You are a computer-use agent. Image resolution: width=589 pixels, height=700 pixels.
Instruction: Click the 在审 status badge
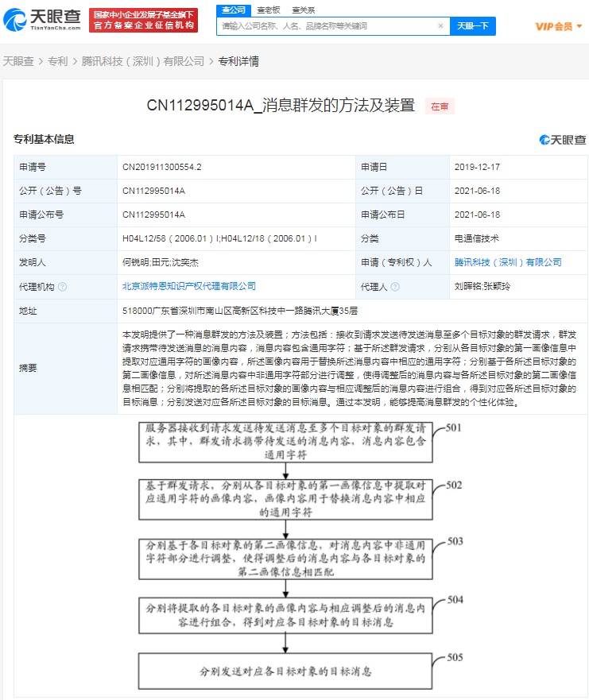[440, 106]
